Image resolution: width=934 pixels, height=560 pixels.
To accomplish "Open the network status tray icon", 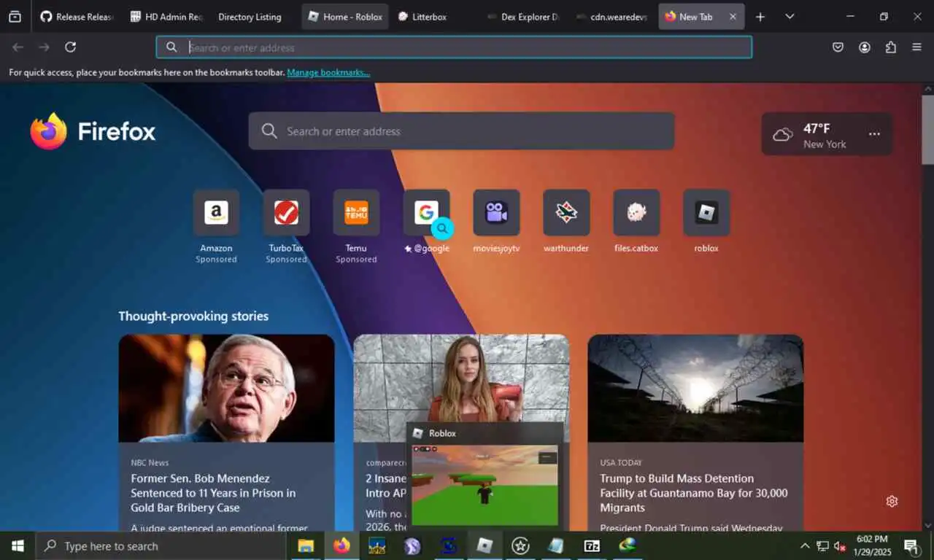I will (x=822, y=546).
